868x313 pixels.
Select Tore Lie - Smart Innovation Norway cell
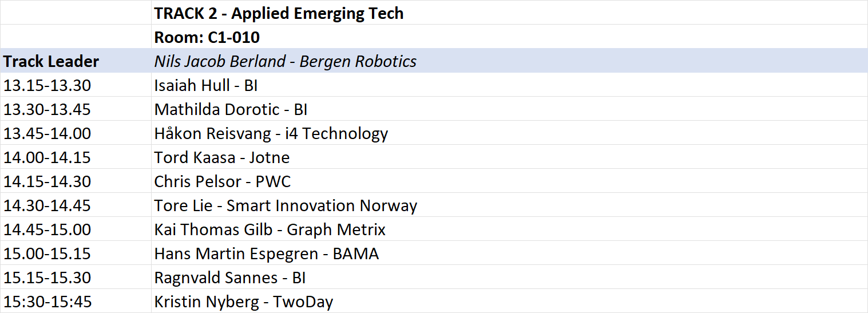509,205
